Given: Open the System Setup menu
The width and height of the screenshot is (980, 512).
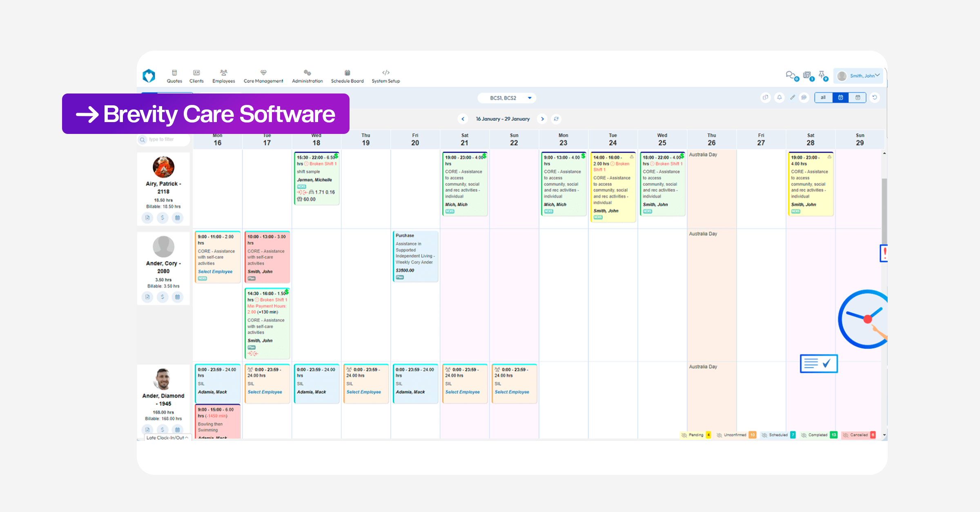Looking at the screenshot, I should point(386,76).
